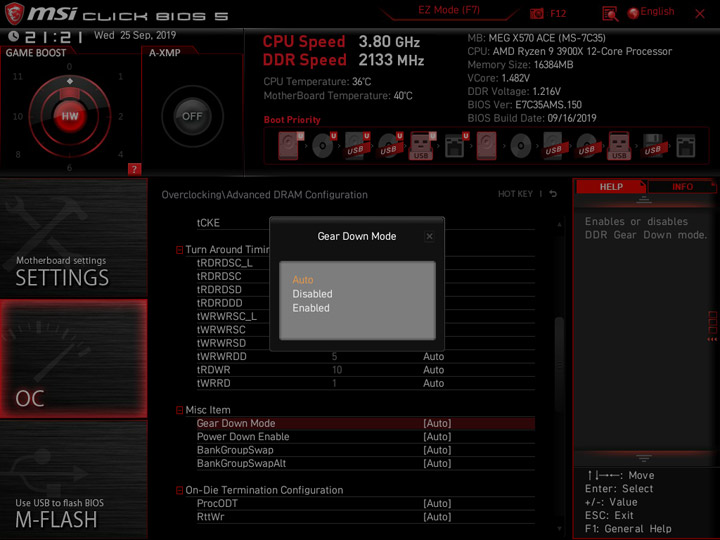This screenshot has width=720, height=540.
Task: Click the tRDWR Auto field
Action: coord(433,370)
